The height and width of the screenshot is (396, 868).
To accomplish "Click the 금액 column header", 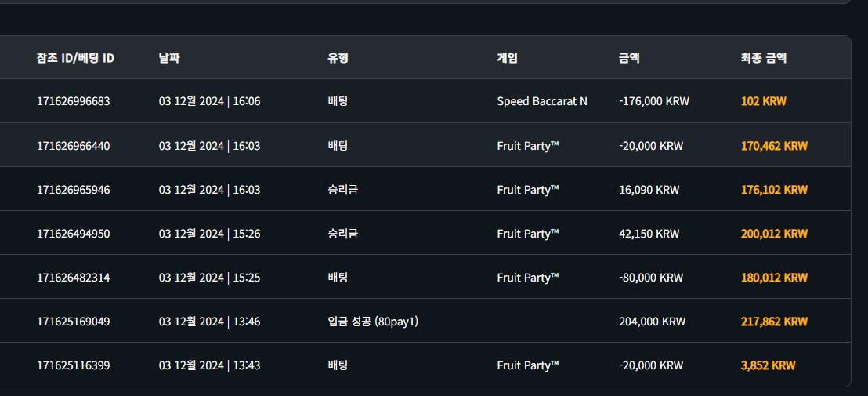I will [629, 57].
